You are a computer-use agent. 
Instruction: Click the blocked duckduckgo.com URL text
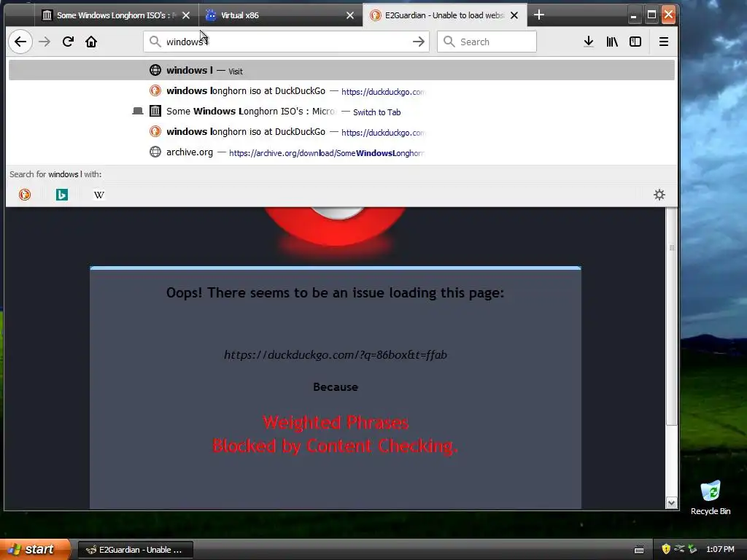tap(336, 355)
